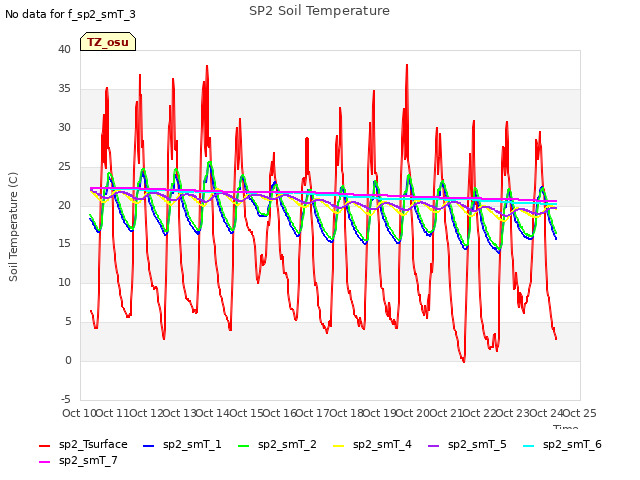Click the sp2_smT_6 legend entry

click(x=562, y=444)
